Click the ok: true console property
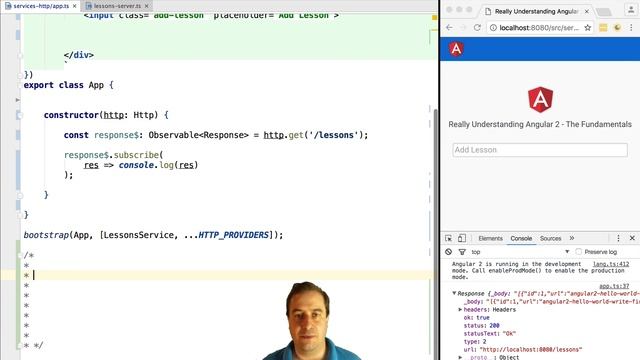The image size is (640, 360). pyautogui.click(x=476, y=318)
